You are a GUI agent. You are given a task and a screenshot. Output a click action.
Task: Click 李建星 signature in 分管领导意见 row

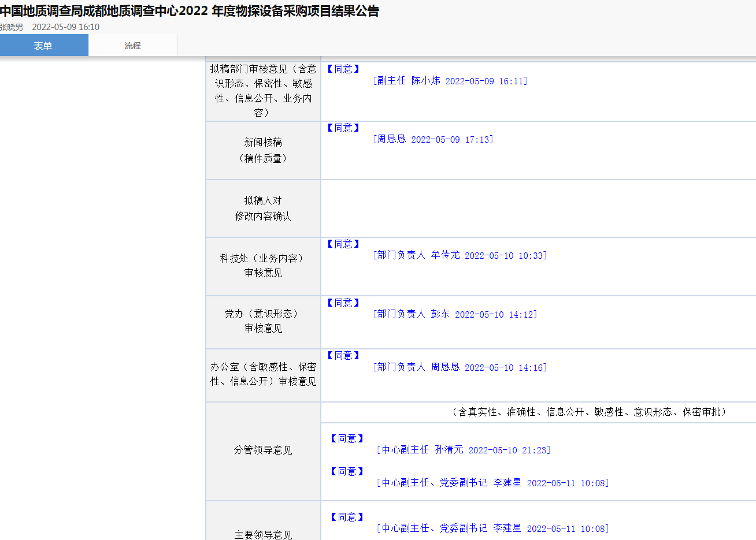pos(493,483)
